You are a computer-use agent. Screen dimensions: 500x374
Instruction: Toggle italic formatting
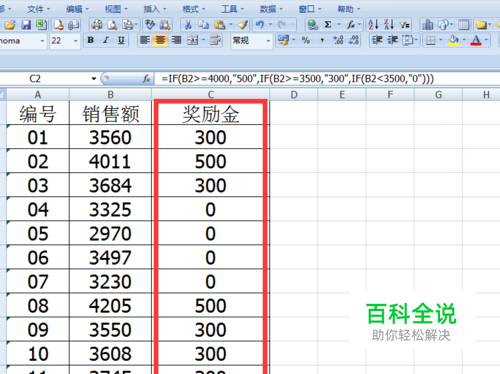(106, 41)
